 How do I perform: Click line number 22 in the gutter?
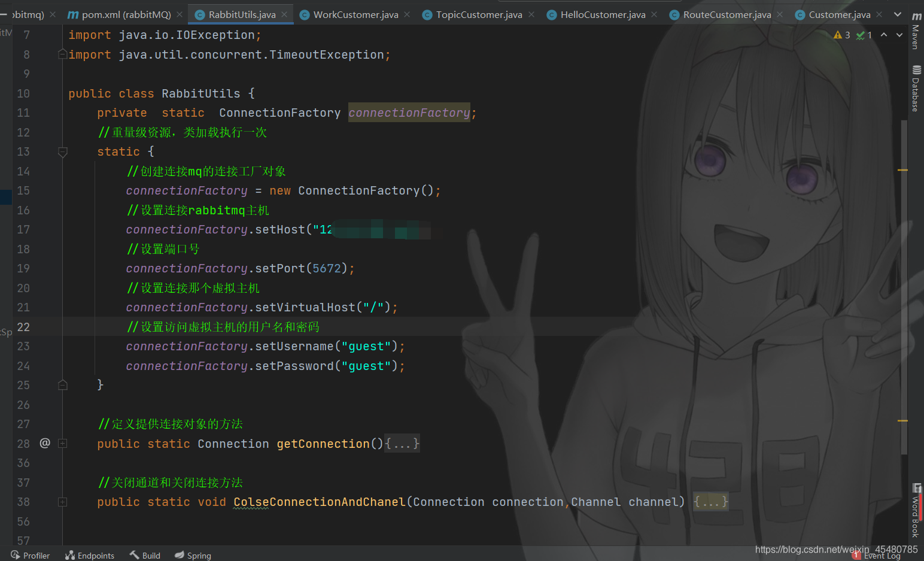click(x=23, y=327)
